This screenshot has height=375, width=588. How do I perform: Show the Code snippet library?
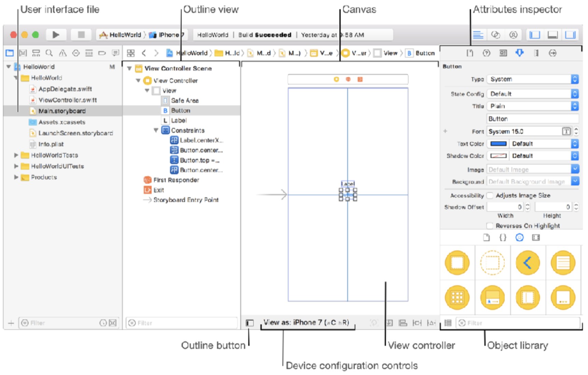[x=503, y=237]
